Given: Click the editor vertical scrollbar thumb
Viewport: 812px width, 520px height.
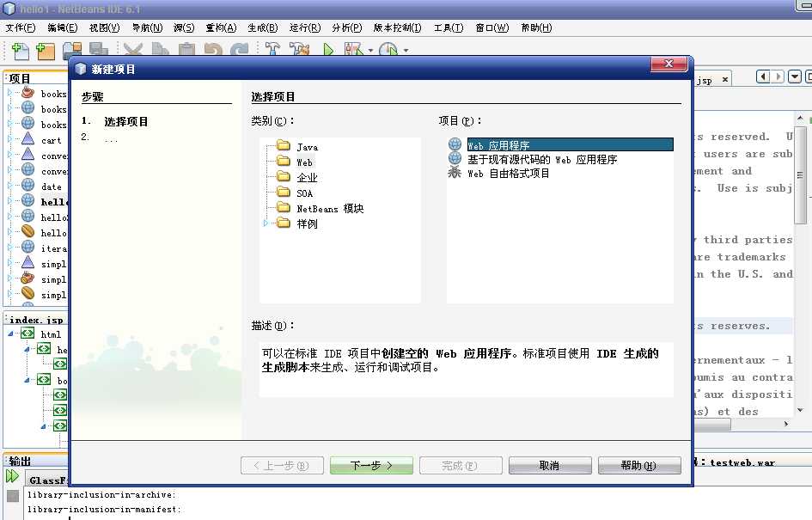Looking at the screenshot, I should (x=800, y=174).
